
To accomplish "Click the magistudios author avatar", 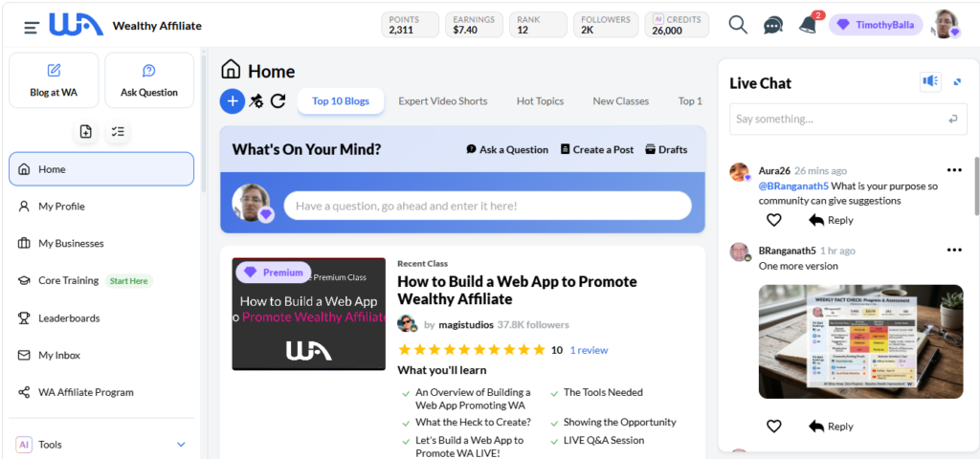I will tap(408, 324).
